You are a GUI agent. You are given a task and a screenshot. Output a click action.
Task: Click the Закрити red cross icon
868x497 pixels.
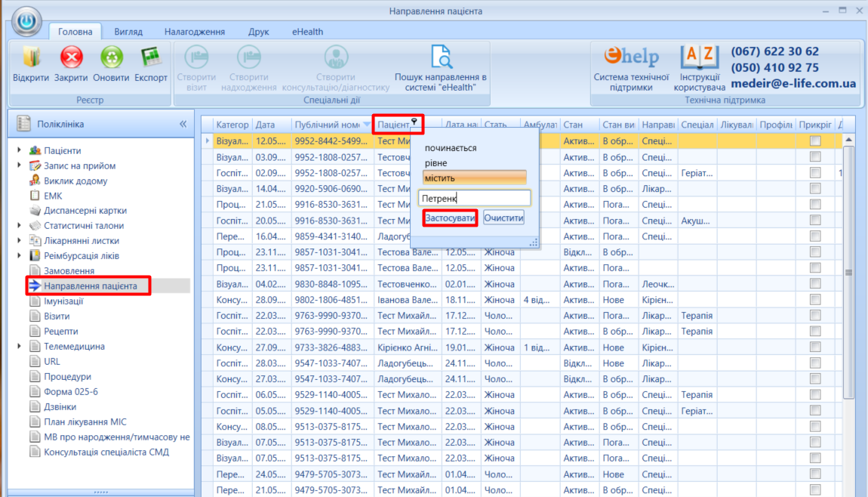(71, 64)
